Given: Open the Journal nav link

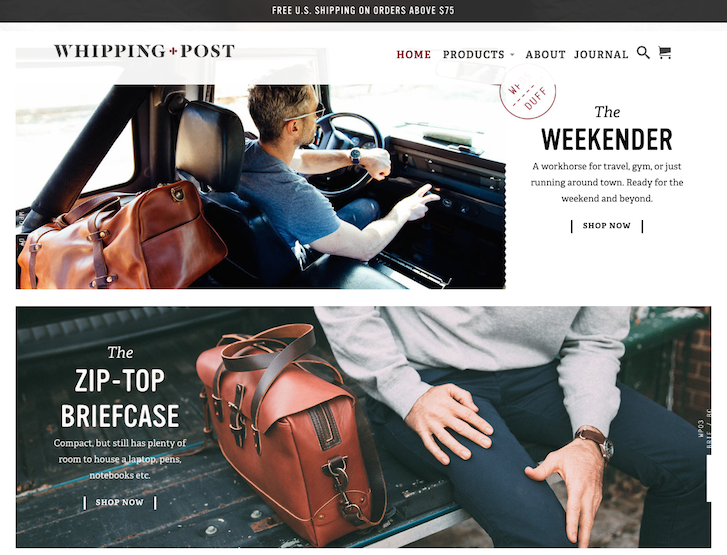Looking at the screenshot, I should point(601,55).
